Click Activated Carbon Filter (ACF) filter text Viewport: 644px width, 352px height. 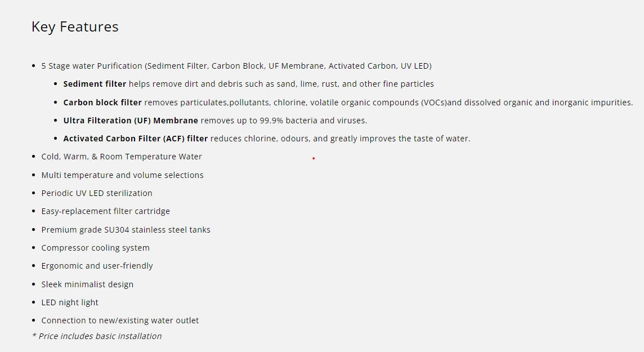tap(136, 139)
